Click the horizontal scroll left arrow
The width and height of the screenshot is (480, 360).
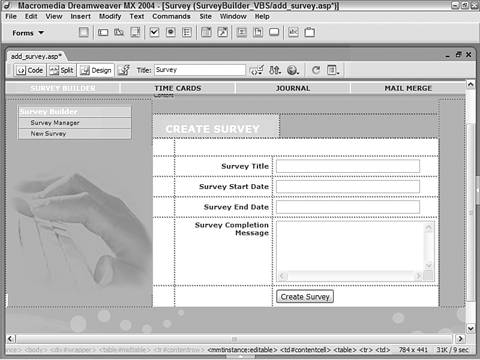point(10,339)
